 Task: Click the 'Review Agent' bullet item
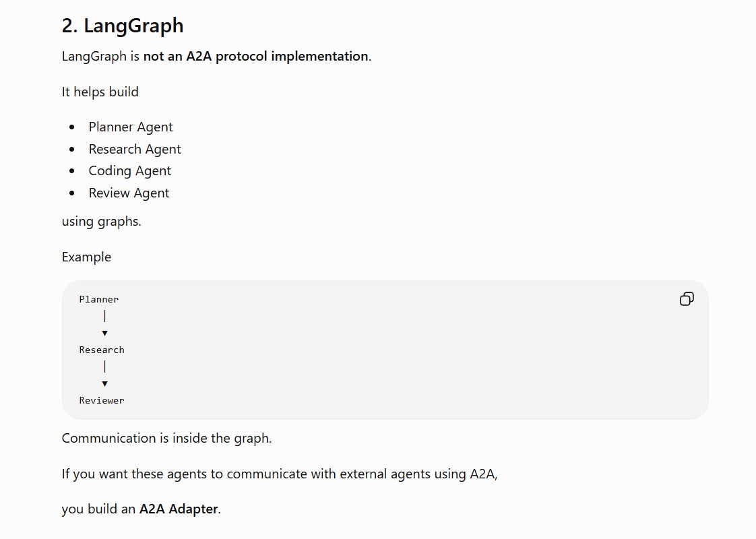pos(129,193)
